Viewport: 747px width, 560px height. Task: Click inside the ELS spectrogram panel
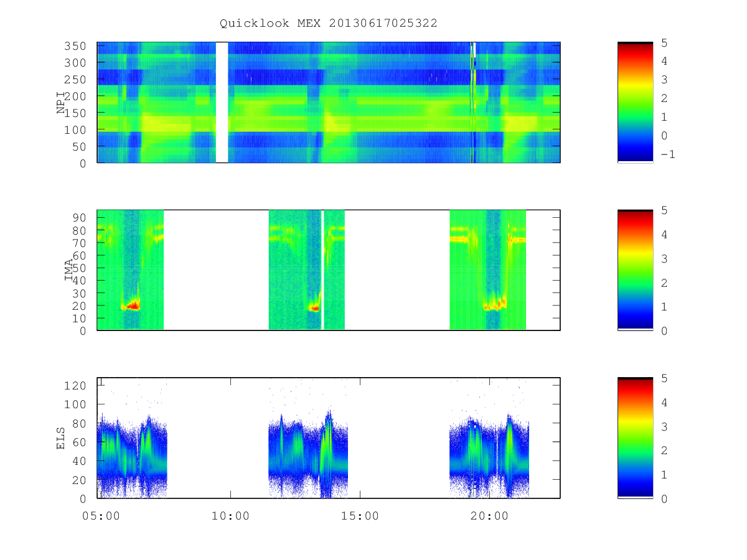tap(329, 438)
